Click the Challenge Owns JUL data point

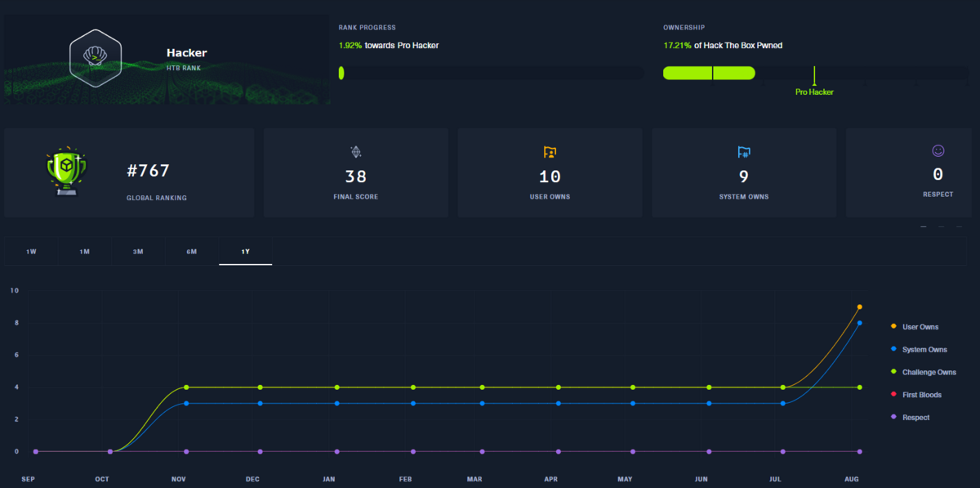[x=783, y=387]
